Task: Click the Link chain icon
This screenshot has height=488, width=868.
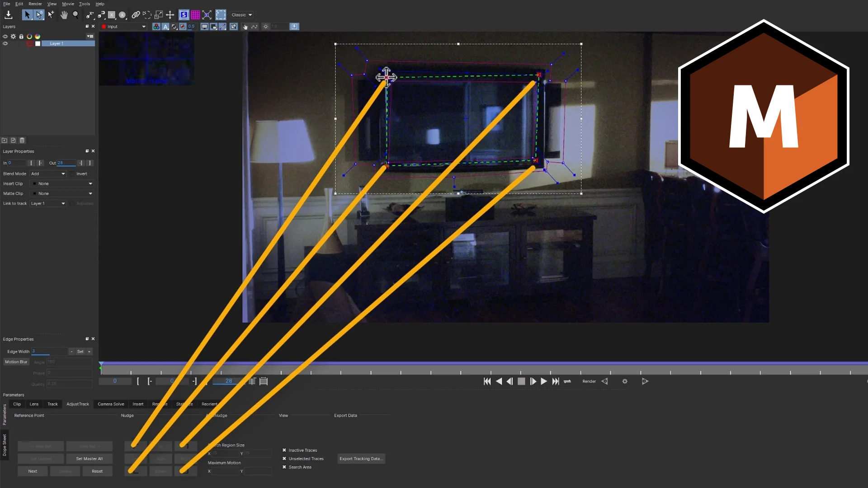Action: (x=136, y=15)
